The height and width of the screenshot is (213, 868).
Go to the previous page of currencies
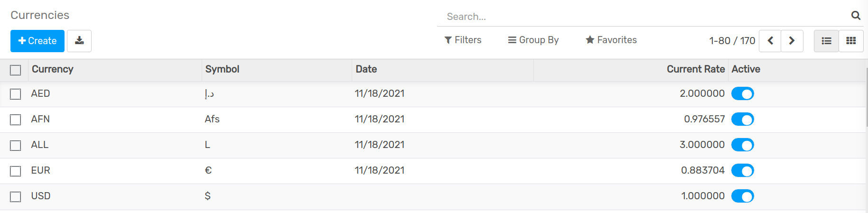(x=770, y=41)
